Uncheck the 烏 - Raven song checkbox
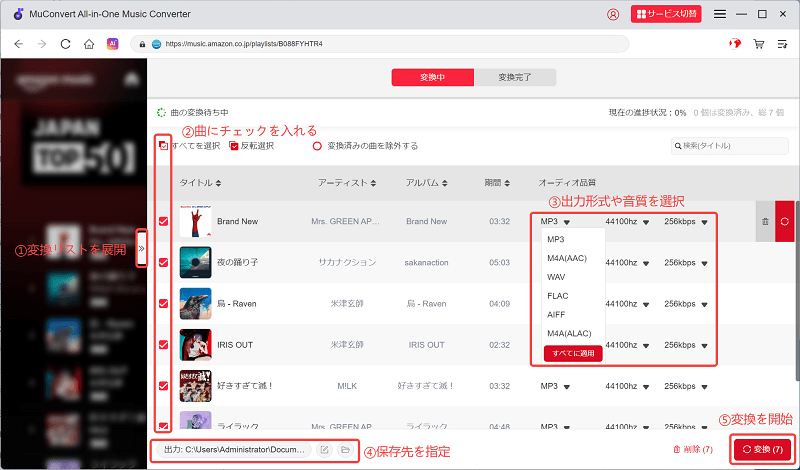The height and width of the screenshot is (470, 800). (x=163, y=304)
